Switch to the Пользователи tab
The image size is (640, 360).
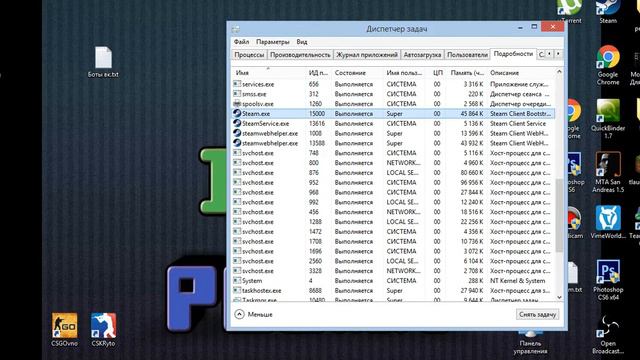467,55
